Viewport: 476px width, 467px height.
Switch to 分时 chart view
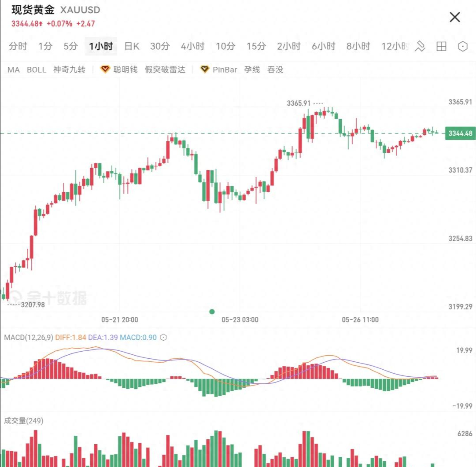pyautogui.click(x=18, y=46)
